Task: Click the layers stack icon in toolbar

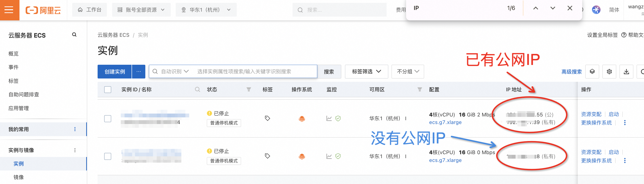Action: coord(592,72)
